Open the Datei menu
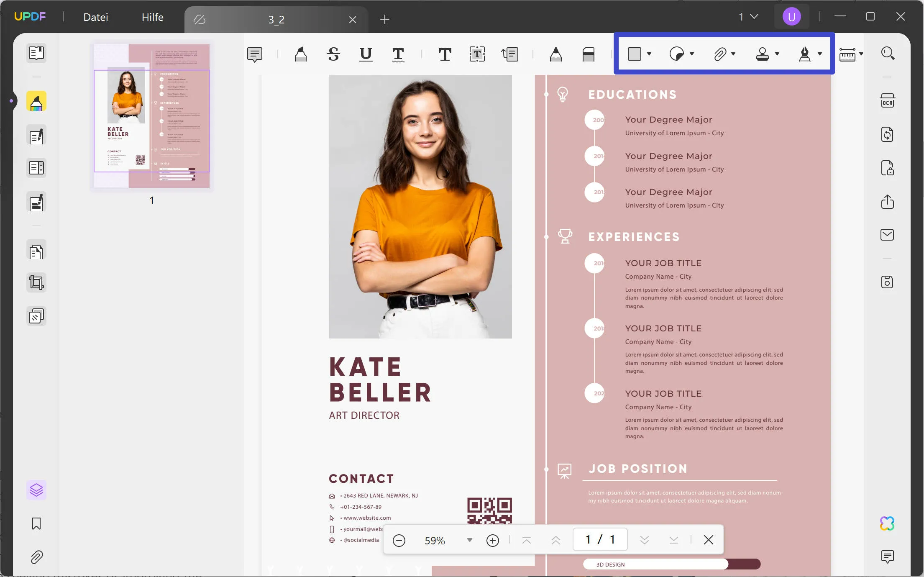Viewport: 924px width, 577px height. point(95,17)
